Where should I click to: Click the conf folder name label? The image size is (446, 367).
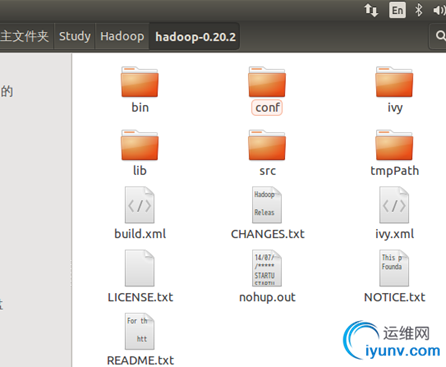[x=267, y=108]
